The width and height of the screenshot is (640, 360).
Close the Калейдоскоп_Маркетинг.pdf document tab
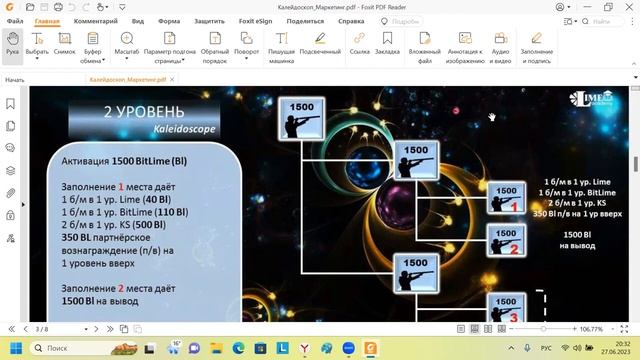tap(172, 80)
